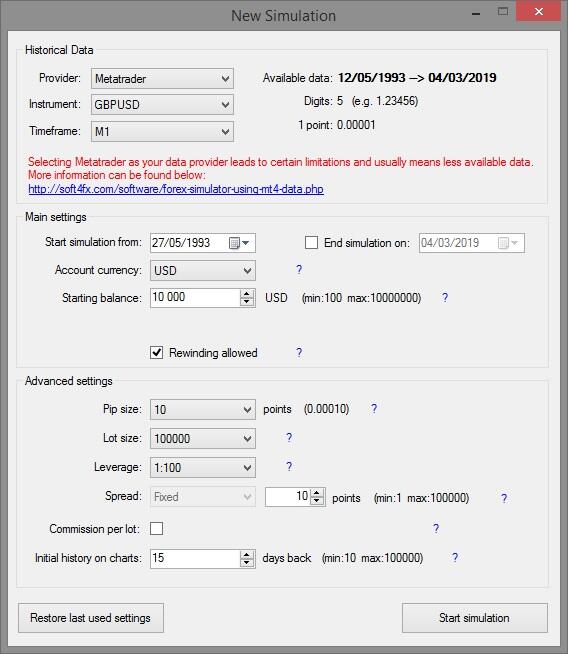The height and width of the screenshot is (654, 568).
Task: Click the Pip size help question mark
Action: point(374,408)
